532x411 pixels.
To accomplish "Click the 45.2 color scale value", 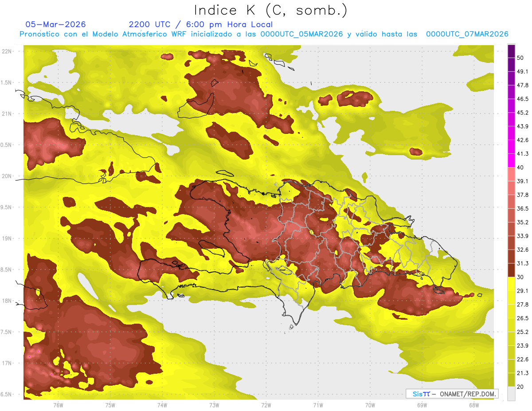I will click(x=523, y=113).
